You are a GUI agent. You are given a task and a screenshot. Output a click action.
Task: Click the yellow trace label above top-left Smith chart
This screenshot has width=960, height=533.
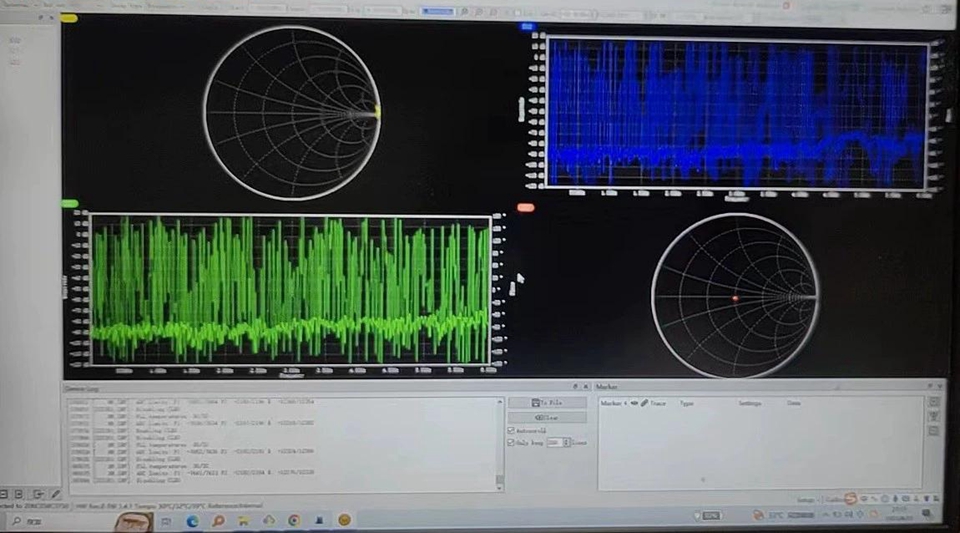(x=69, y=18)
